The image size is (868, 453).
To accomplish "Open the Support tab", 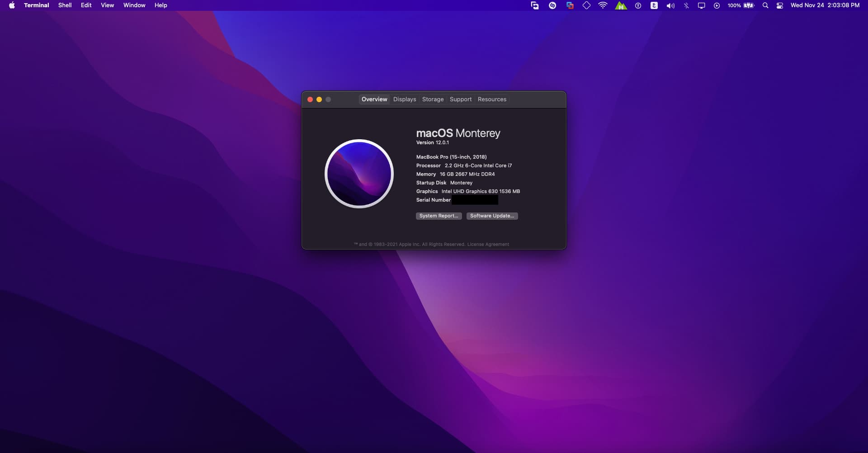I will [x=460, y=99].
